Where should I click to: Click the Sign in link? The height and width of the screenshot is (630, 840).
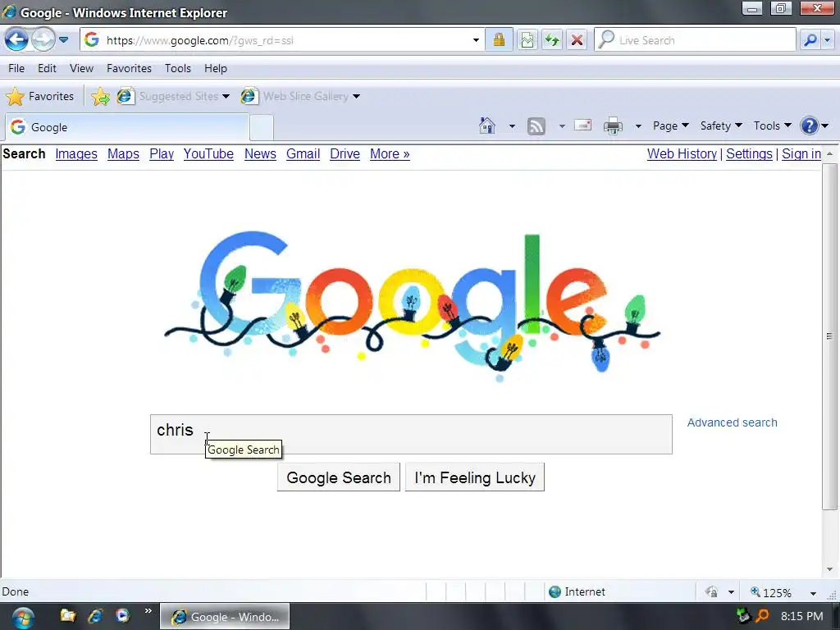coord(801,153)
